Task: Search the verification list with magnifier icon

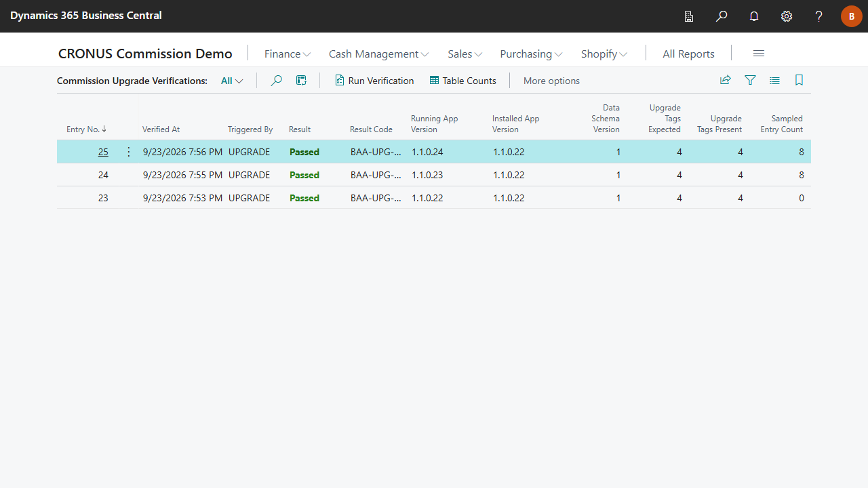Action: pyautogui.click(x=277, y=81)
